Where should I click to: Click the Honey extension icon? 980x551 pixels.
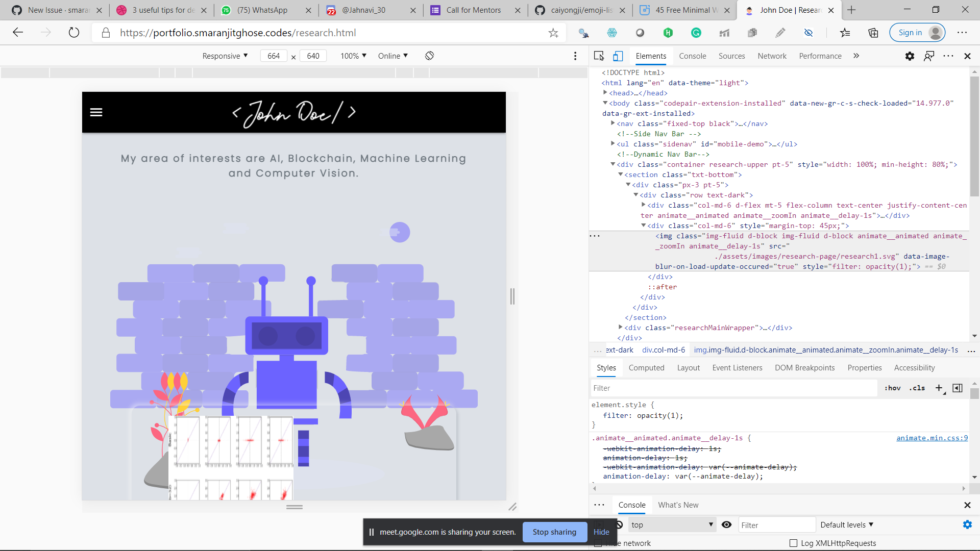point(669,33)
